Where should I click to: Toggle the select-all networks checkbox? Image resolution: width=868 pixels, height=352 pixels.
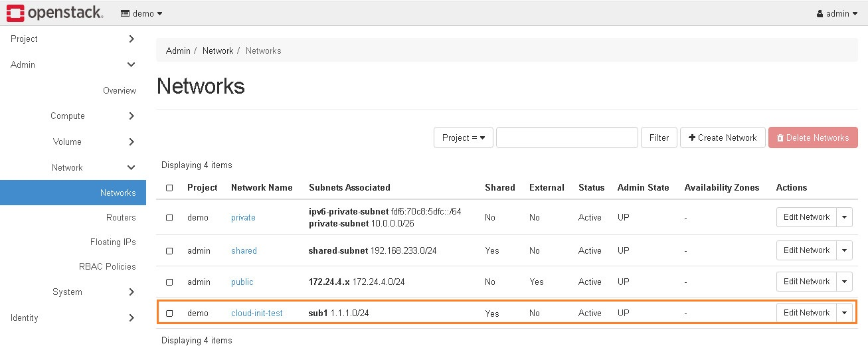(x=169, y=188)
